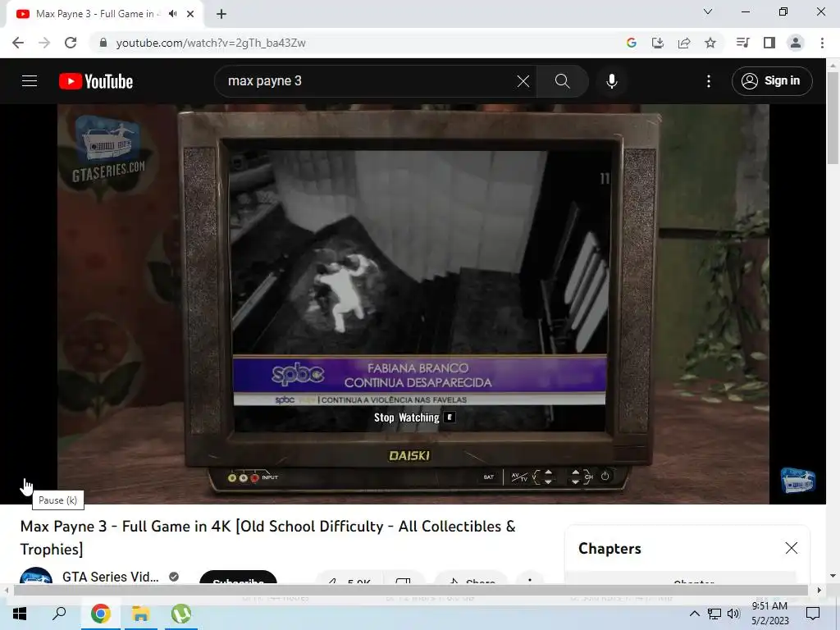Open more actions below video

[530, 578]
